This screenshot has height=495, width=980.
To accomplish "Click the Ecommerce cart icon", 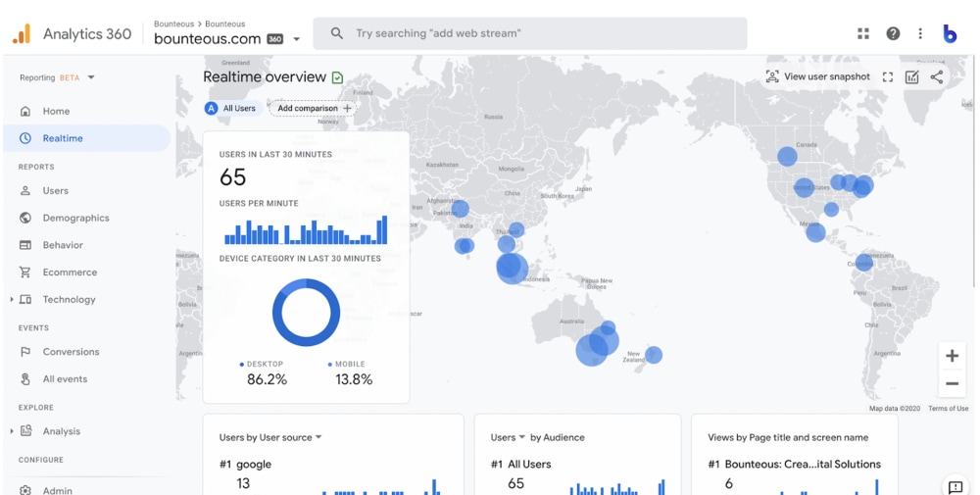I will (25, 272).
